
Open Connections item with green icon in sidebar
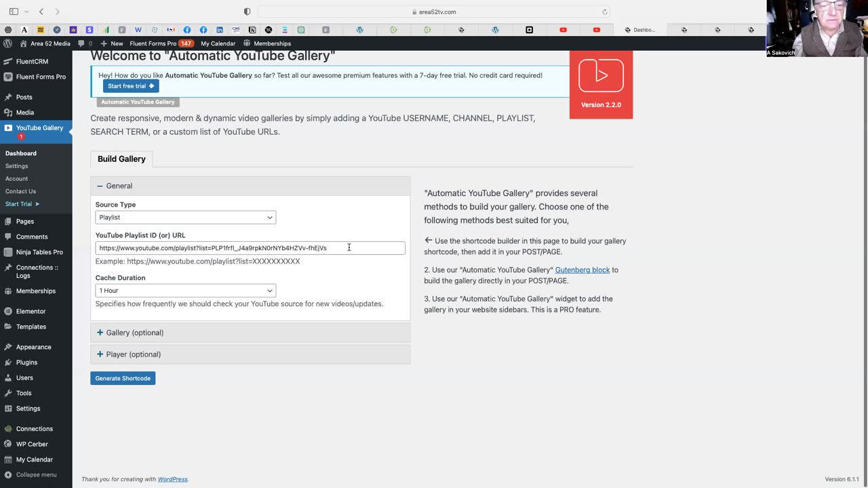pos(36,429)
